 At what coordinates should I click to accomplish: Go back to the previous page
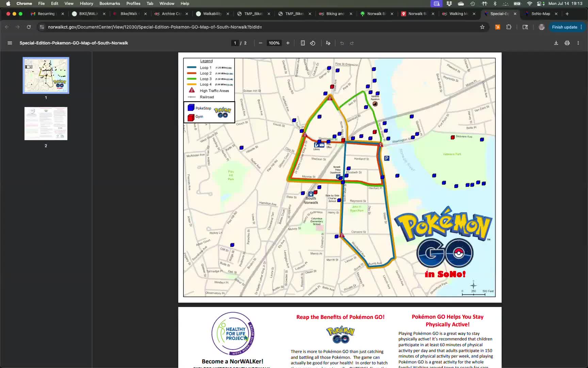7,27
